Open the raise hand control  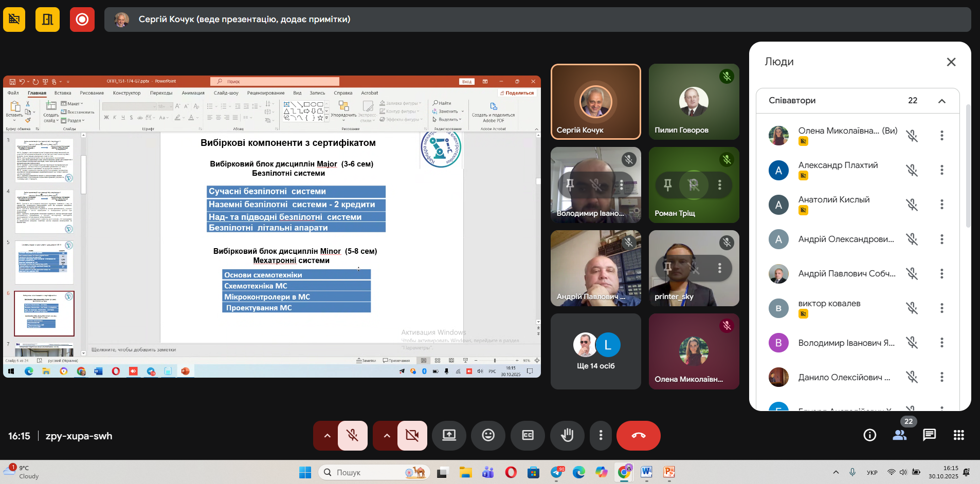[x=567, y=436]
